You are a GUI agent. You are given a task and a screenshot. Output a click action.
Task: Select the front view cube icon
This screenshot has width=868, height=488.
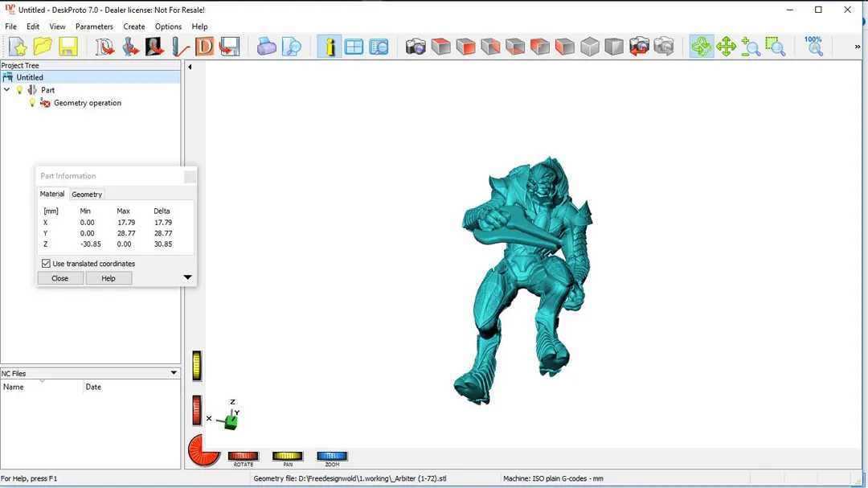[465, 47]
